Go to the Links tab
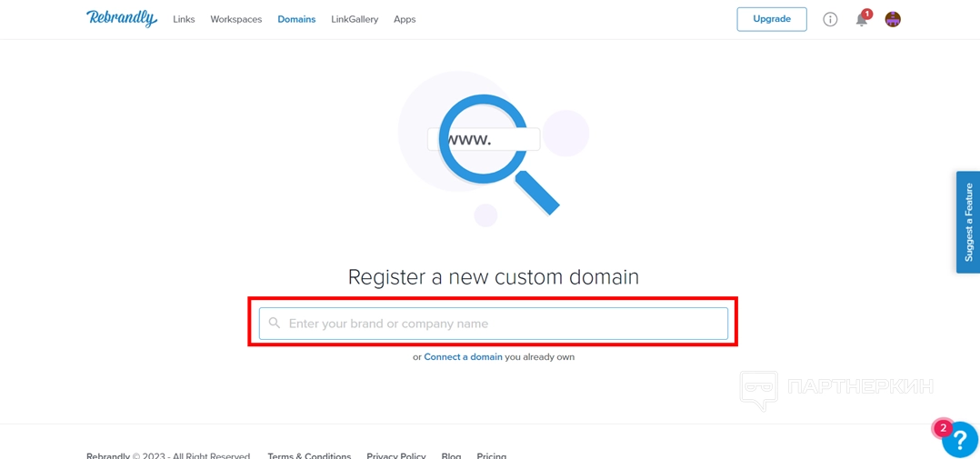This screenshot has width=980, height=459. (184, 19)
